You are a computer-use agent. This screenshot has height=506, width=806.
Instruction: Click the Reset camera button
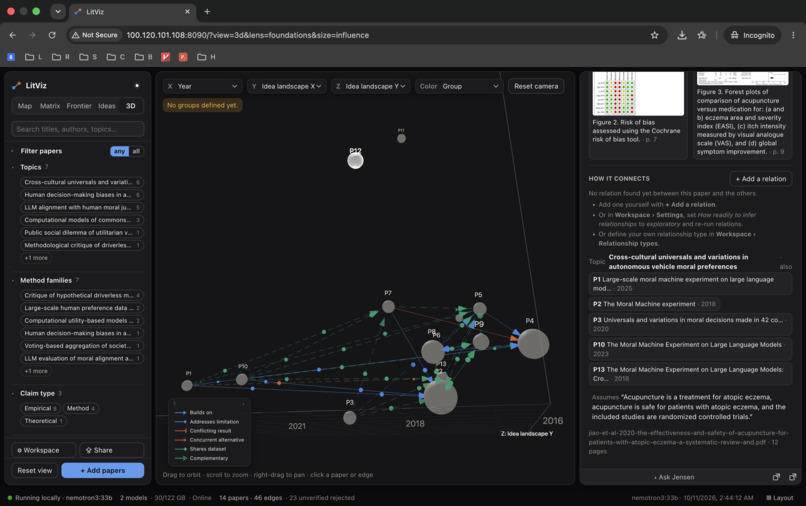(536, 86)
